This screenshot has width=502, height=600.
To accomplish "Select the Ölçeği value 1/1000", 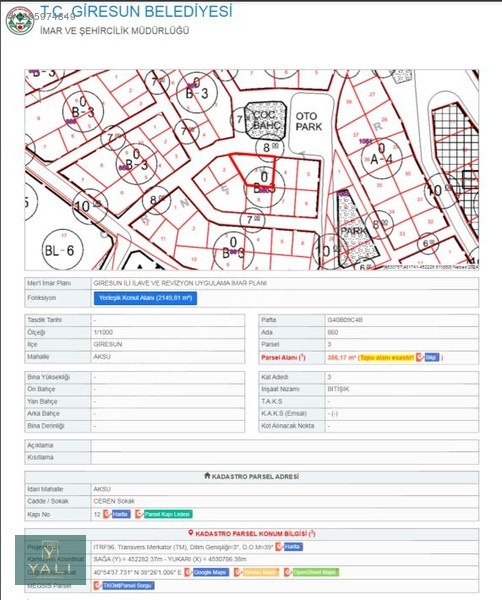I will (103, 332).
